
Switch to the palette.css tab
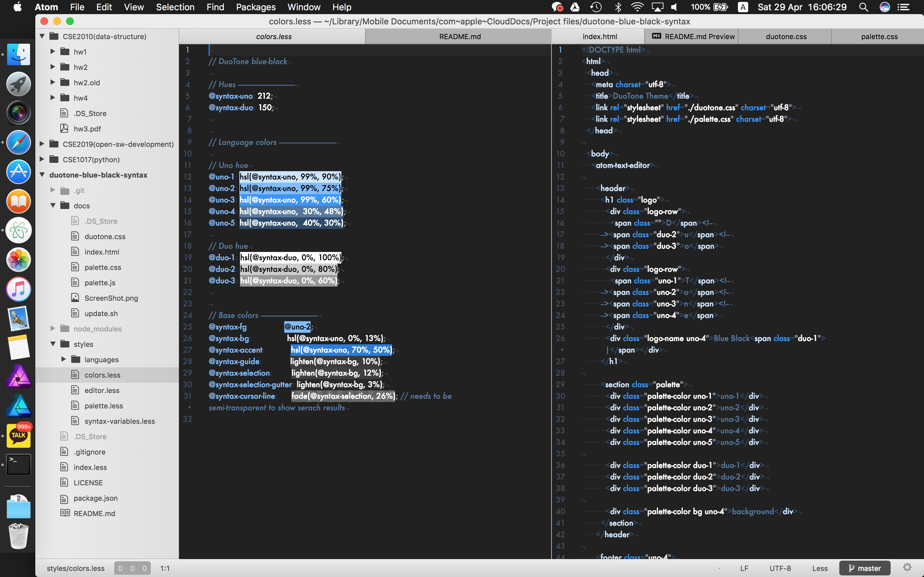[879, 37]
